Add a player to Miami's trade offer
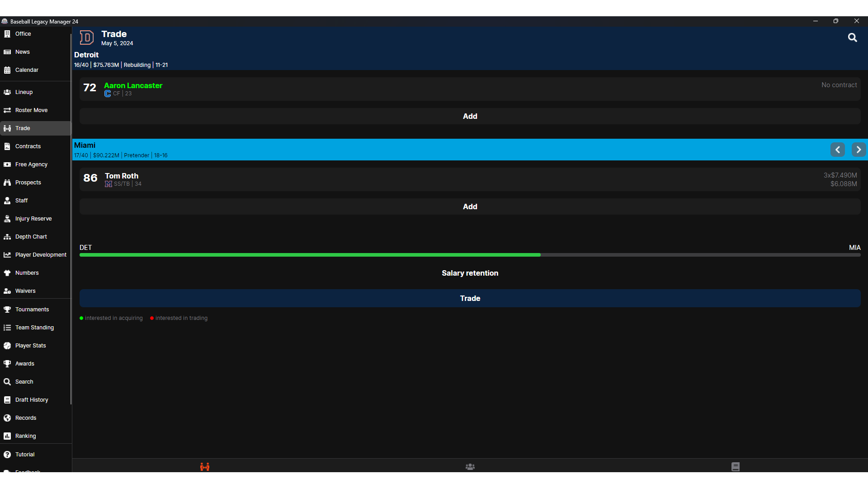Image resolution: width=868 pixels, height=488 pixels. click(470, 206)
